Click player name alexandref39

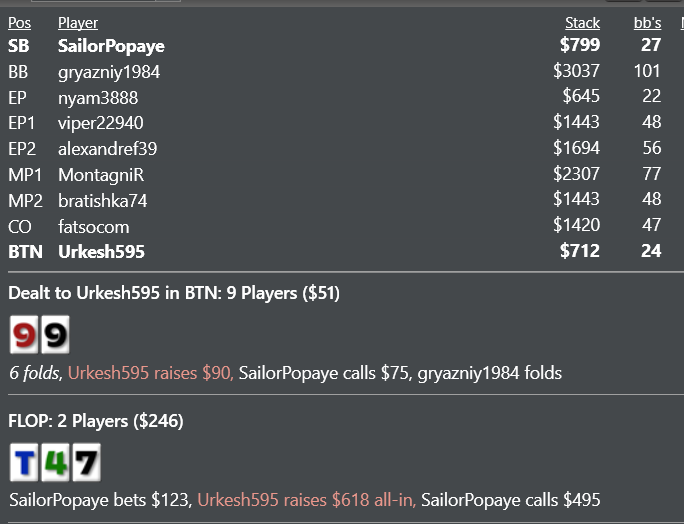pos(108,149)
